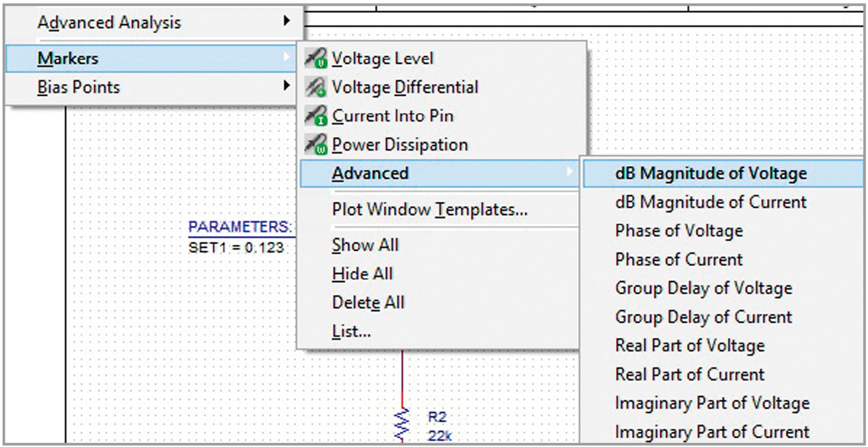Viewport: 868px width, 447px height.
Task: Select dB Magnitude of Current
Action: click(710, 202)
